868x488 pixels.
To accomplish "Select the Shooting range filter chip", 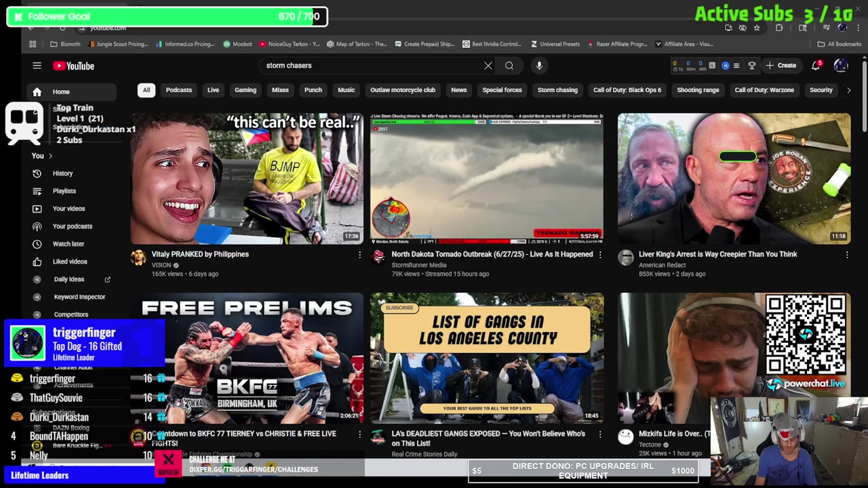I will [x=698, y=90].
